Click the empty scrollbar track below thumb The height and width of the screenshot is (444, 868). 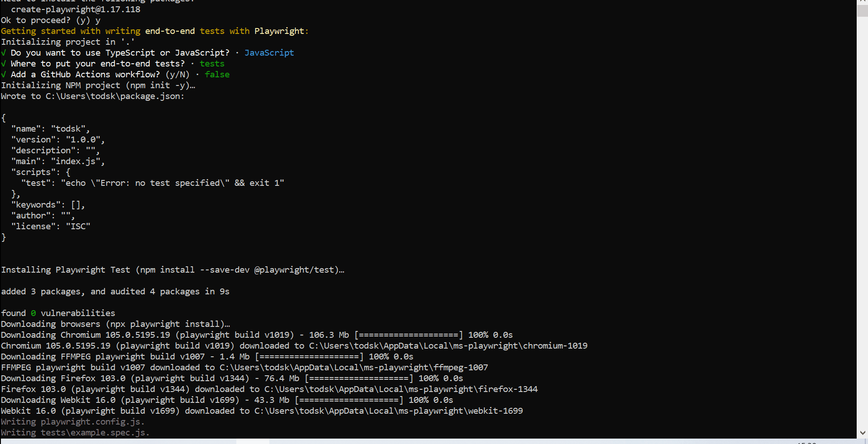(x=862, y=222)
